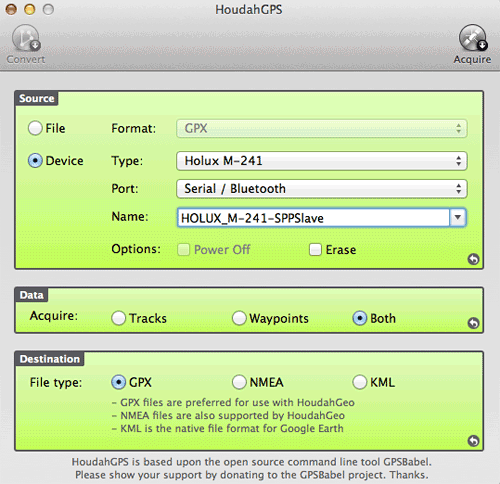This screenshot has width=500, height=484.
Task: Select the File source radio button
Action: (35, 128)
